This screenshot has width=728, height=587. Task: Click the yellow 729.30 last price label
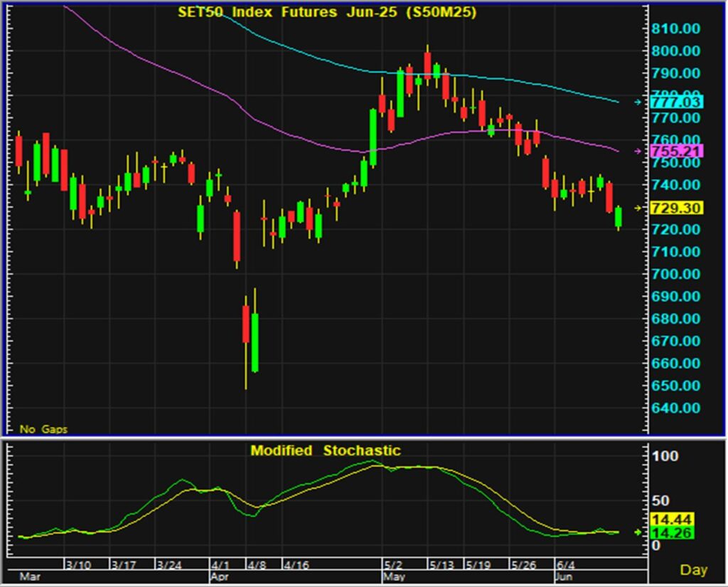(677, 208)
